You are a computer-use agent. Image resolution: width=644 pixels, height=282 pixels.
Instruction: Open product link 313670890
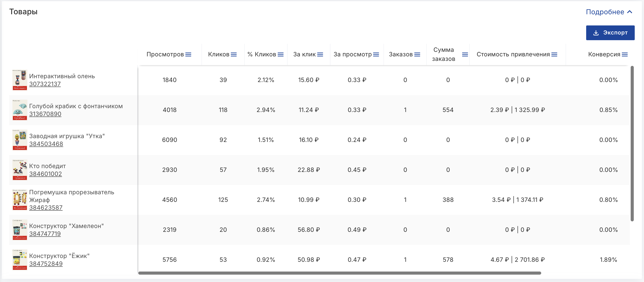click(x=45, y=114)
